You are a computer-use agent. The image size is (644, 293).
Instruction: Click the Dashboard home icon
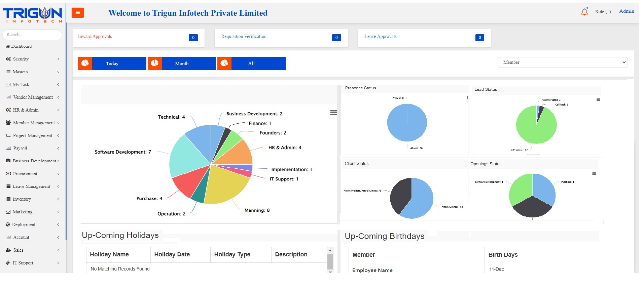click(8, 46)
